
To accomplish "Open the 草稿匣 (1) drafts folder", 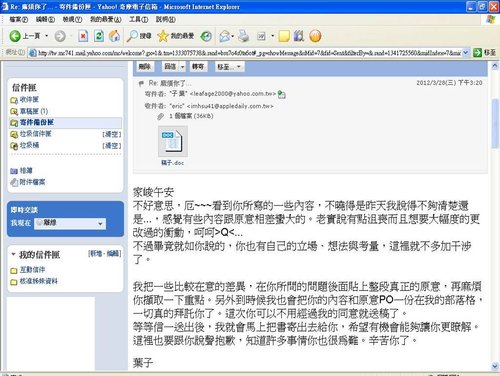I will click(x=34, y=111).
